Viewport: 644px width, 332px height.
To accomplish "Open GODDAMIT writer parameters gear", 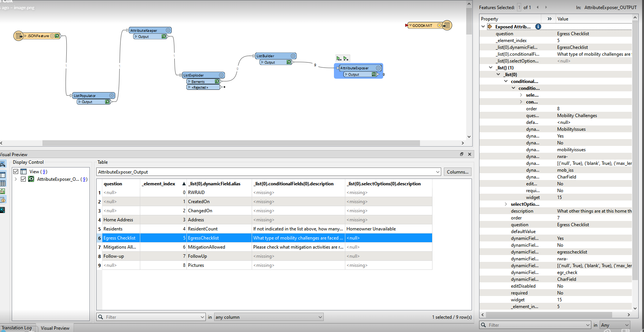I will click(439, 25).
